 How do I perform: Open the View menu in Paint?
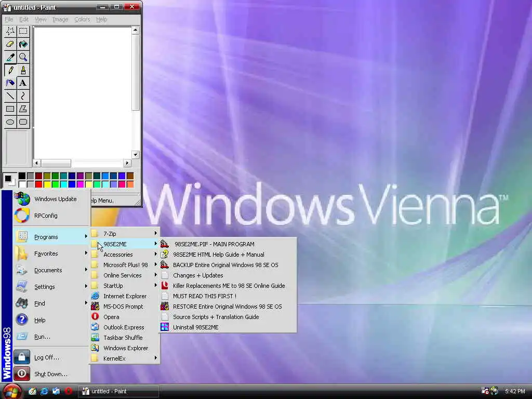coord(41,19)
